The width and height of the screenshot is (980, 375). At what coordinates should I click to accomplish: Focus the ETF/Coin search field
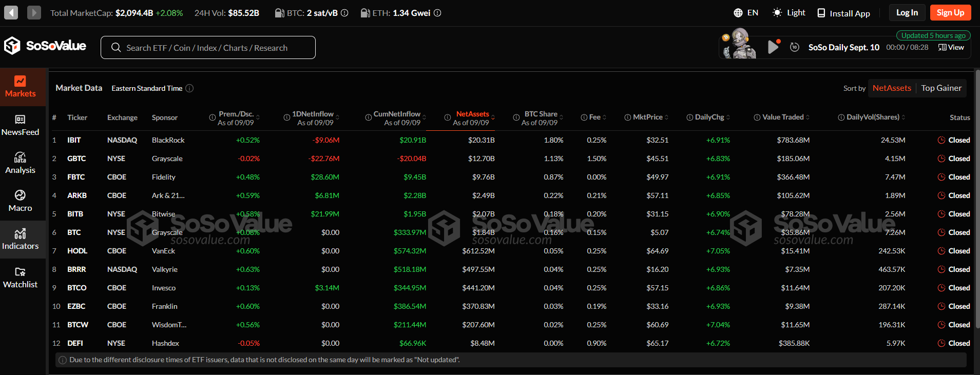click(x=208, y=48)
